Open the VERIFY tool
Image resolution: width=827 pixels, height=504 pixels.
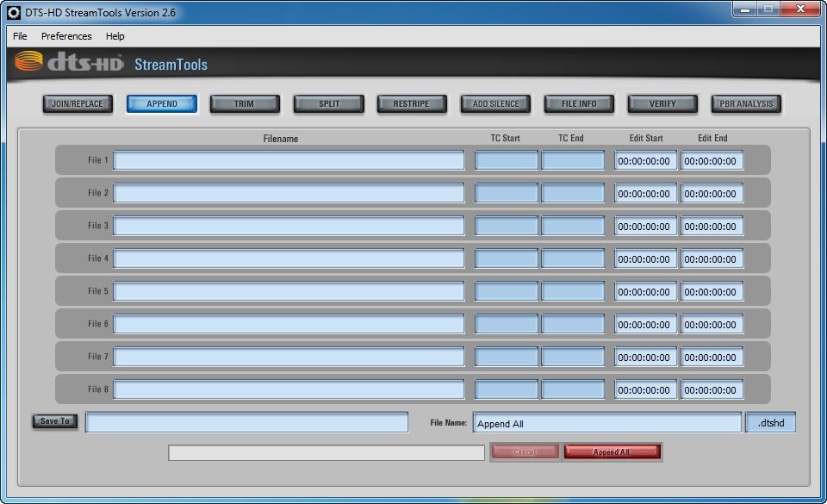[x=662, y=104]
